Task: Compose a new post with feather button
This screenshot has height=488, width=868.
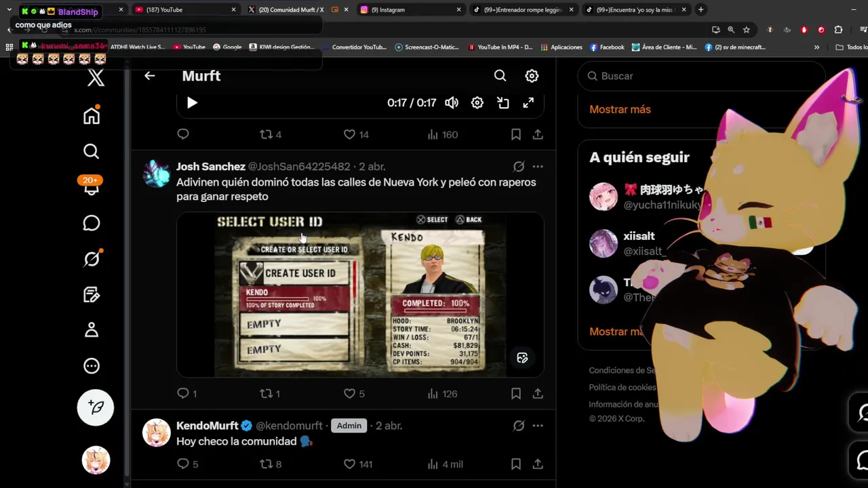Action: click(96, 407)
